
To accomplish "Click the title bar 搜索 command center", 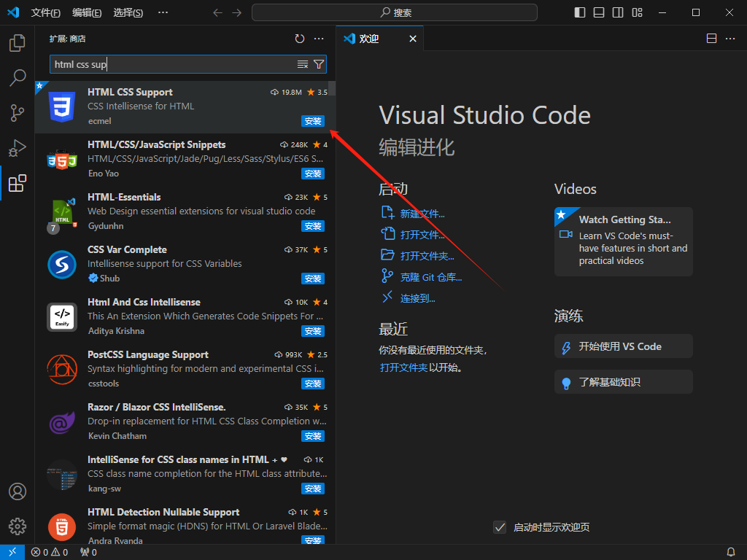I will [x=395, y=12].
